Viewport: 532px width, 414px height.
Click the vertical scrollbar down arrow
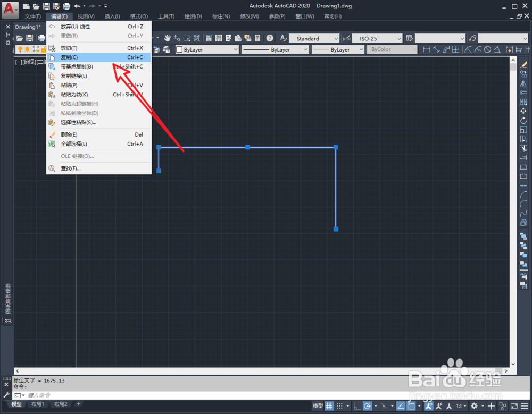coord(513,364)
